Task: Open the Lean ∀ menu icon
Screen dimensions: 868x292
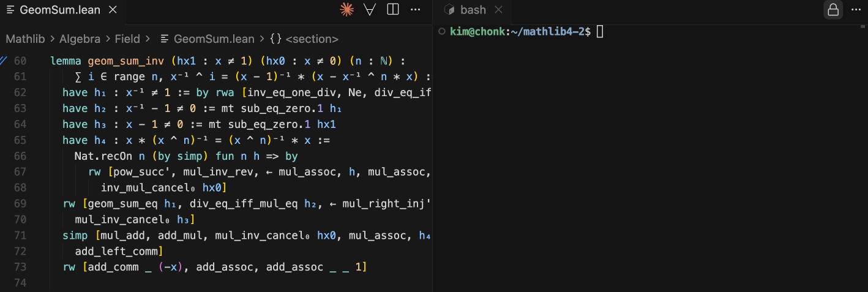Action: pyautogui.click(x=370, y=10)
